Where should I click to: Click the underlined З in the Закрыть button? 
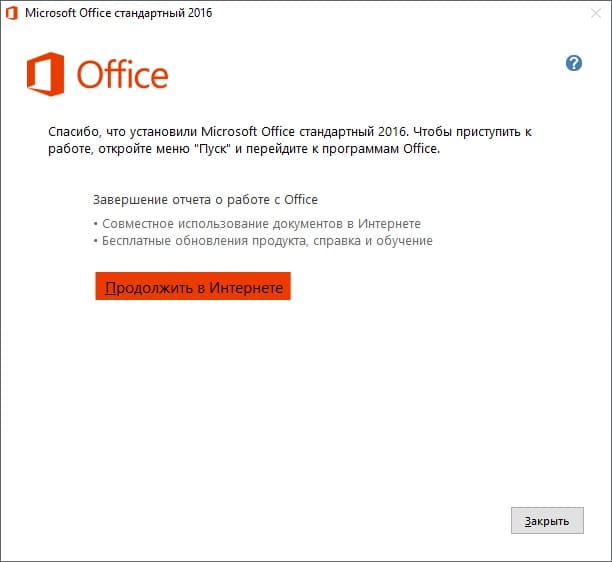point(528,521)
